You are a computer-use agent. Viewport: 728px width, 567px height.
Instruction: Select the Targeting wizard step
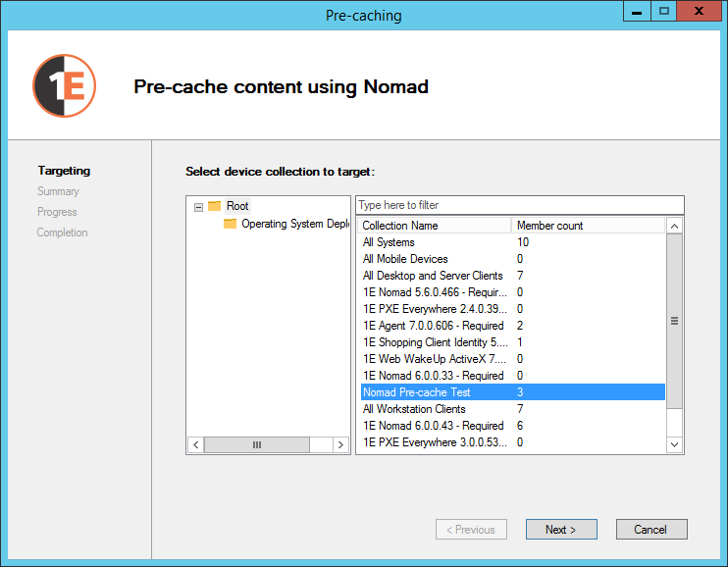(x=64, y=171)
